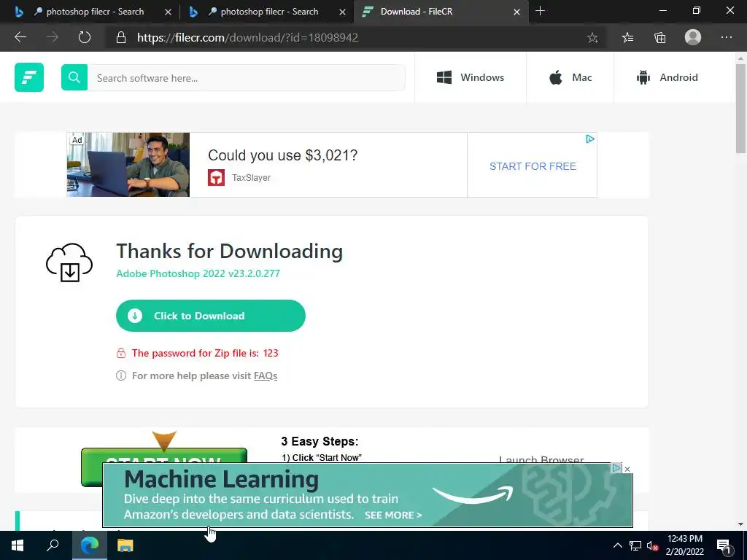Click the scrollbar down arrow
The height and width of the screenshot is (560, 747).
point(740,524)
